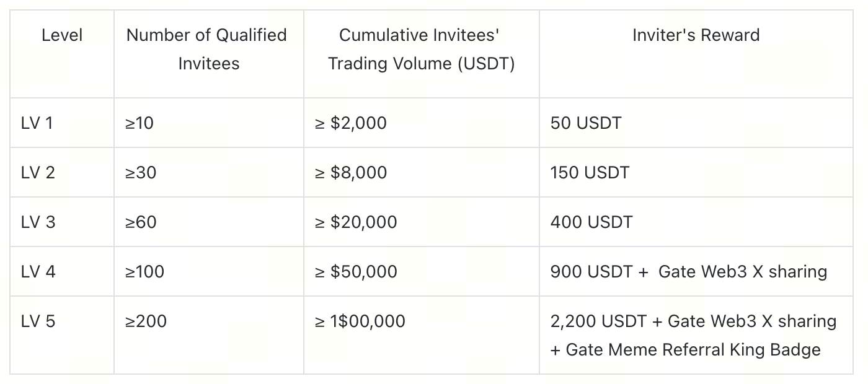Select the Cumulative Invitees' Trading Volume header

[x=421, y=49]
